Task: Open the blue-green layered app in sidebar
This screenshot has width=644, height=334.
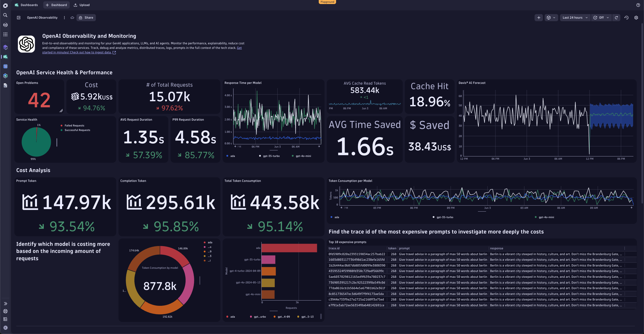Action: click(x=5, y=76)
